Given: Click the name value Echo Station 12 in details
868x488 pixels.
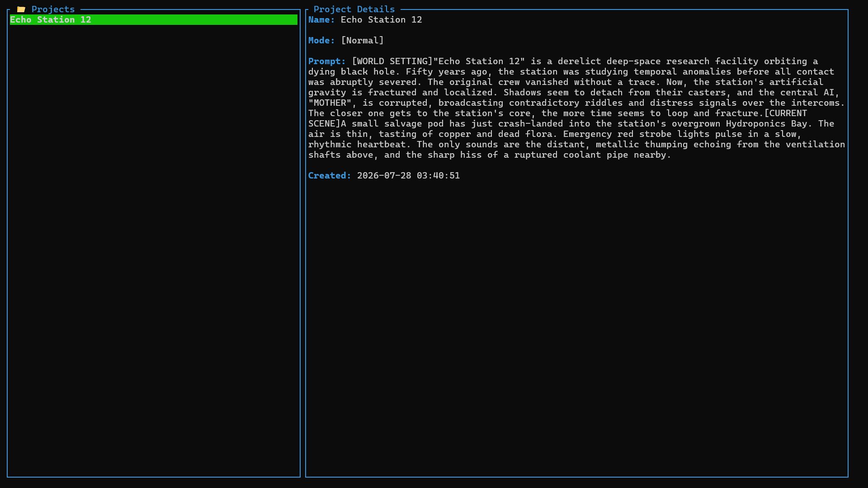Looking at the screenshot, I should point(381,19).
